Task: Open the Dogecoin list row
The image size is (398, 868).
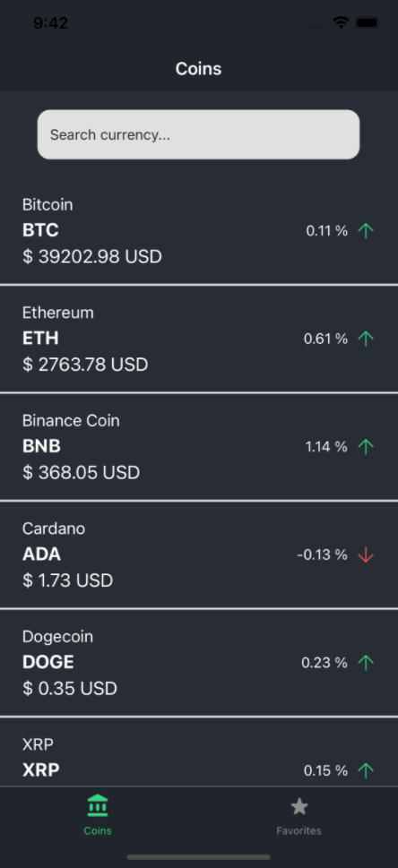Action: [x=199, y=663]
